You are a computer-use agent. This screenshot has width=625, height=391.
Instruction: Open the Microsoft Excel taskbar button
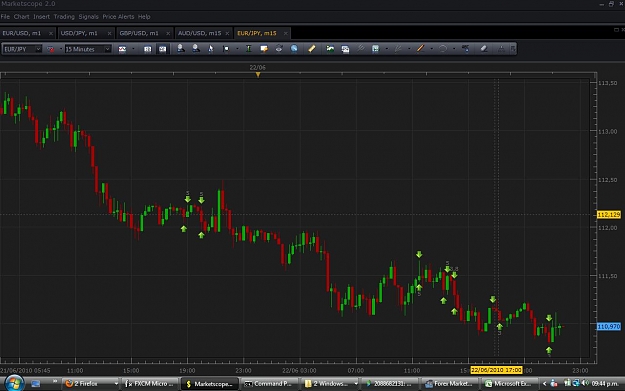[x=509, y=383]
